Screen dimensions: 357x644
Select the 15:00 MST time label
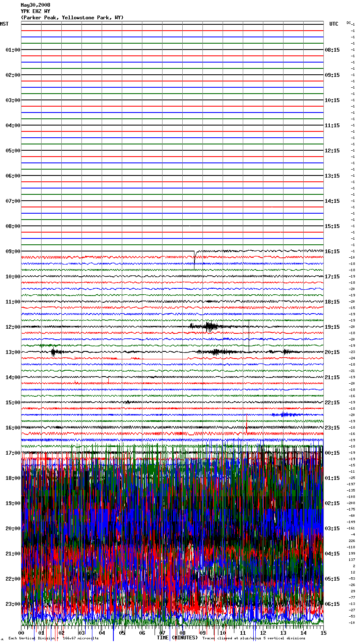(13, 403)
